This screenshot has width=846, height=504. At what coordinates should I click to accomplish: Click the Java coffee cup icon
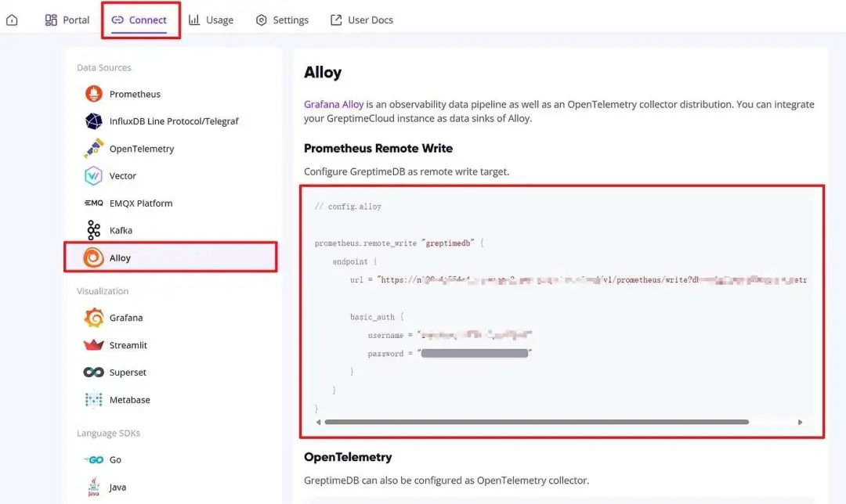93,487
